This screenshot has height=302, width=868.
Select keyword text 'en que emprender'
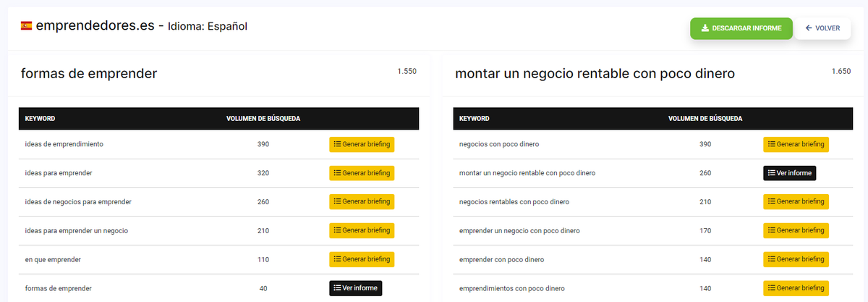(53, 259)
